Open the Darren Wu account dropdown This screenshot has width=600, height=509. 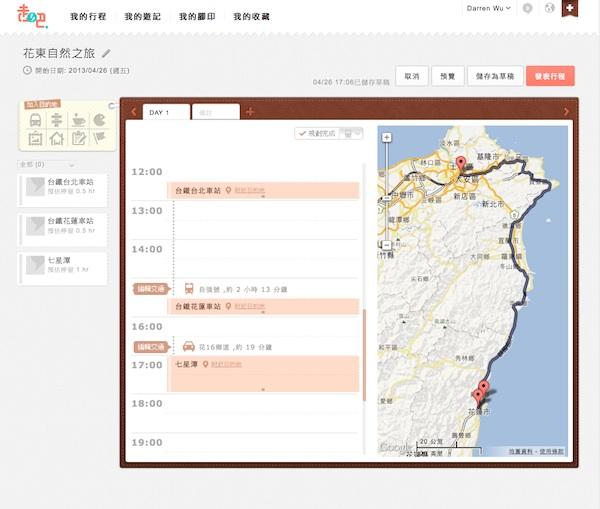490,9
